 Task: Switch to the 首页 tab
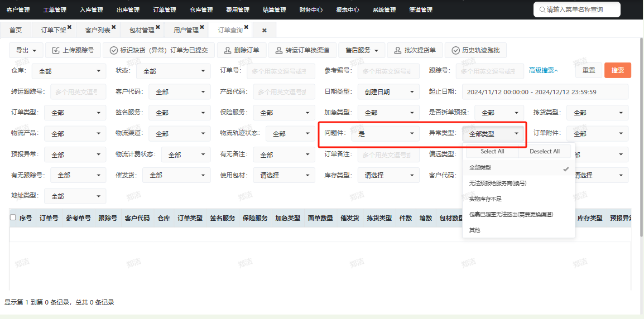[x=16, y=30]
